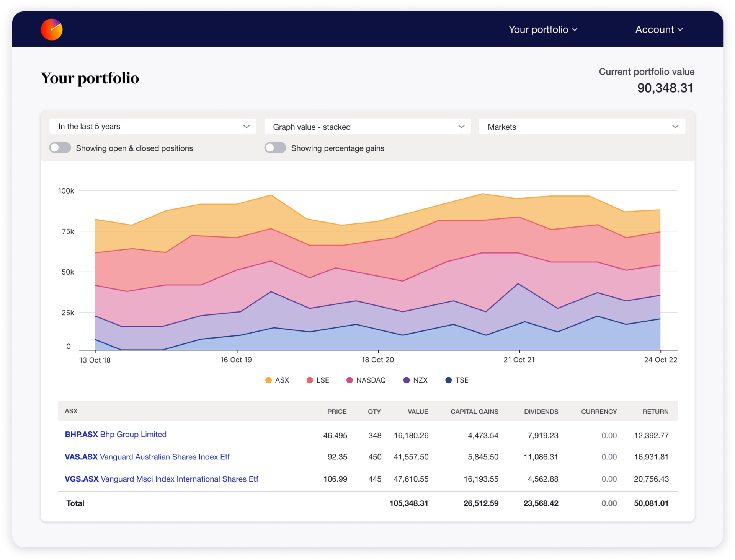
Task: Toggle showing percentage gains switch
Action: point(275,148)
